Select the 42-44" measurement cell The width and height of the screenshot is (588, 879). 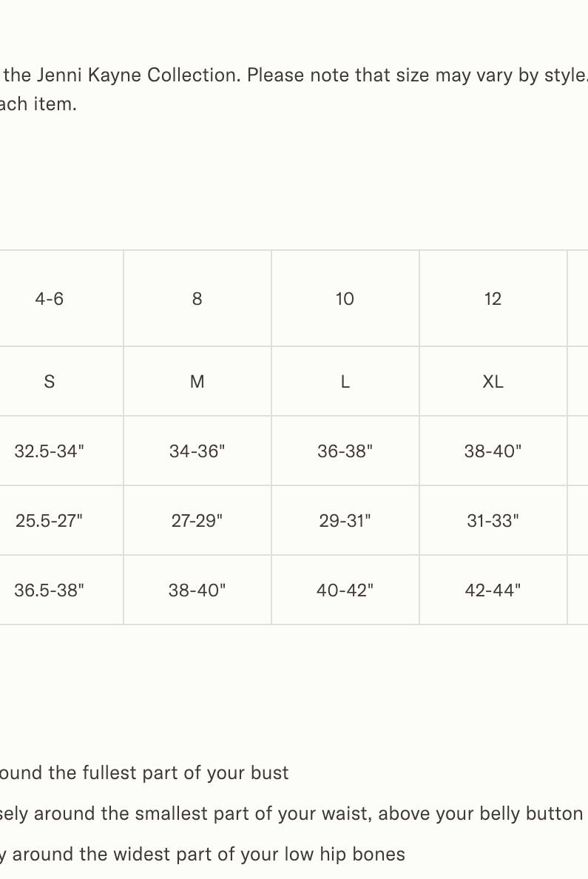(x=493, y=590)
